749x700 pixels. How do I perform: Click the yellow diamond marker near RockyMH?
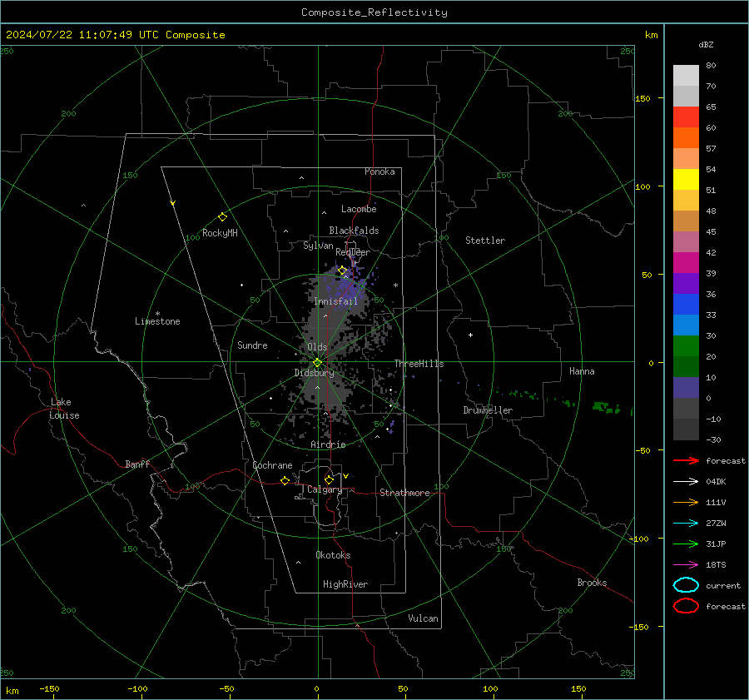[222, 217]
